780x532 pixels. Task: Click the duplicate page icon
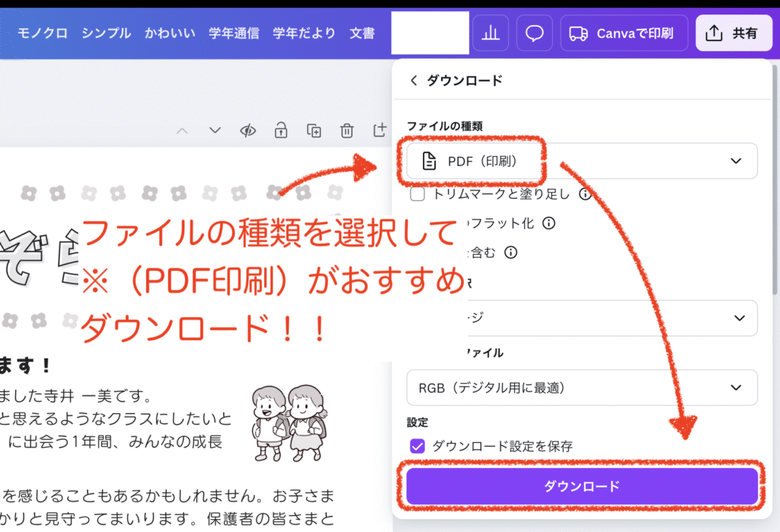tap(314, 131)
